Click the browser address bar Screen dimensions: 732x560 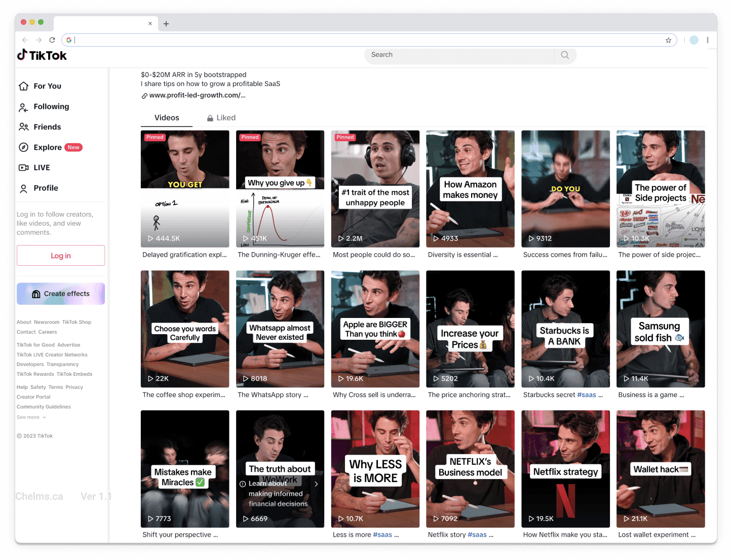(370, 40)
